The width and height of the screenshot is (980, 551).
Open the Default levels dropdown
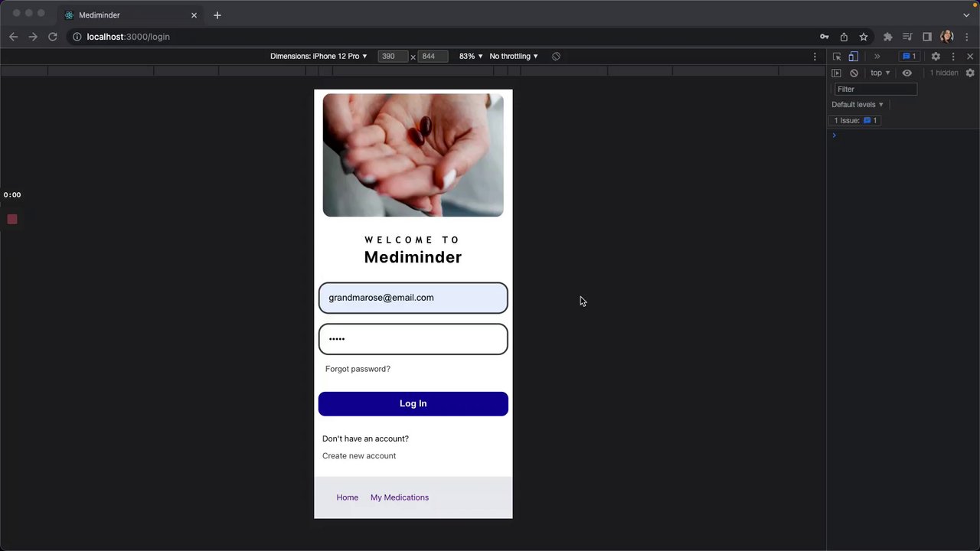(857, 105)
